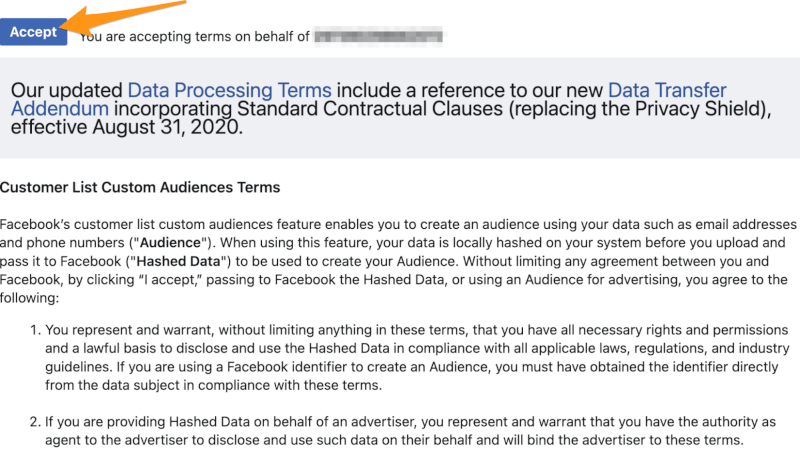
Task: Click the 'effective August 31, 2020' text
Action: [x=127, y=127]
